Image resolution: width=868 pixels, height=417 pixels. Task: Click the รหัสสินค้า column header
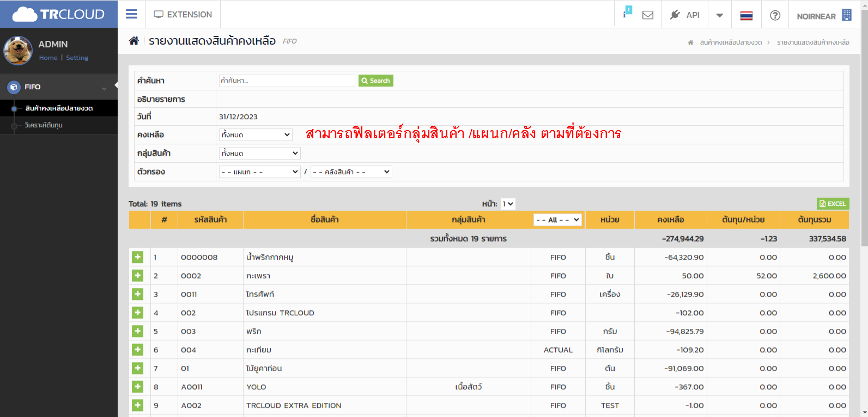pos(210,220)
